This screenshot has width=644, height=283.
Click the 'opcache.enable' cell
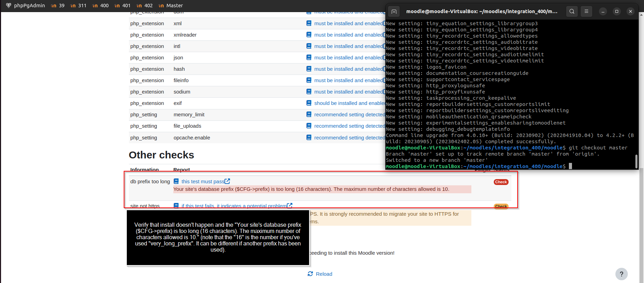point(192,138)
